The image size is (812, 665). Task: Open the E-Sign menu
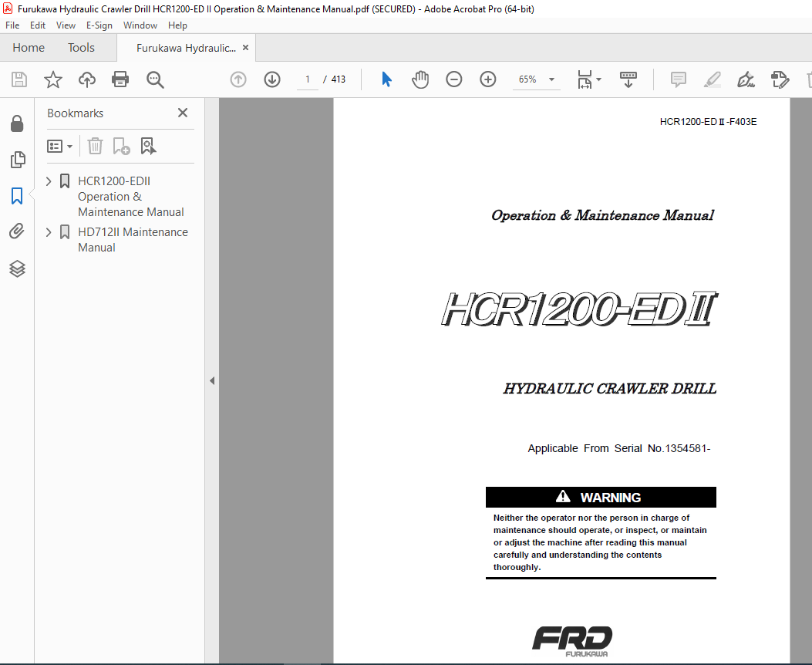(x=99, y=25)
